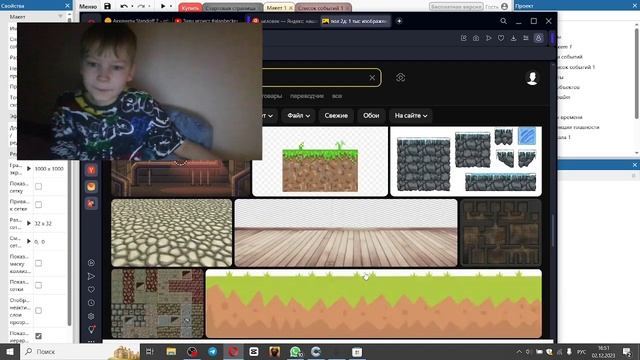This screenshot has height=360, width=640.
Task: Open the gray stone tileset image thumbnail
Action: (466, 161)
